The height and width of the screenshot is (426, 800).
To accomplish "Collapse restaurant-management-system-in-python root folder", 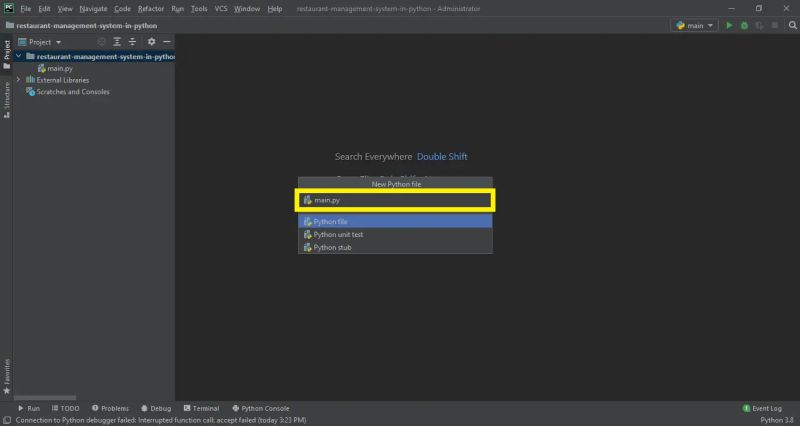I will (19, 56).
